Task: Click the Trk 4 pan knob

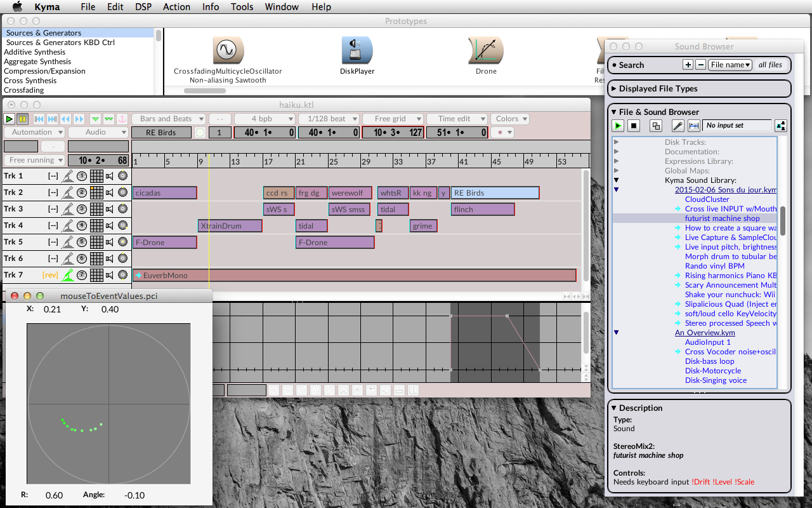Action: [x=122, y=225]
